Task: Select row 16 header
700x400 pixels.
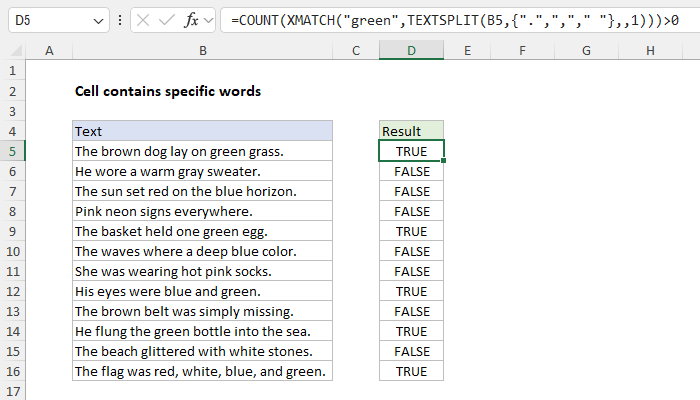Action: tap(12, 371)
